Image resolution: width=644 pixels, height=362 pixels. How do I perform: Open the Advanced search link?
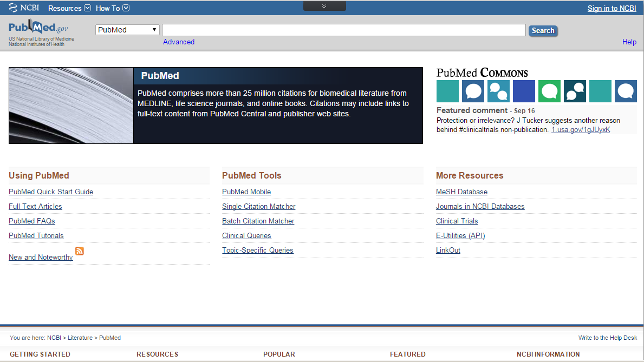178,42
